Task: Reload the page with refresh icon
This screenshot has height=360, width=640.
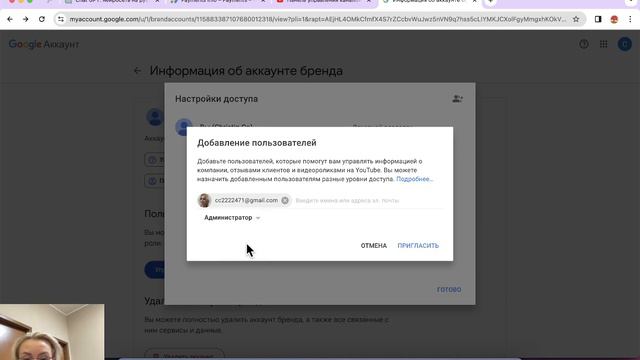Action: click(42, 19)
